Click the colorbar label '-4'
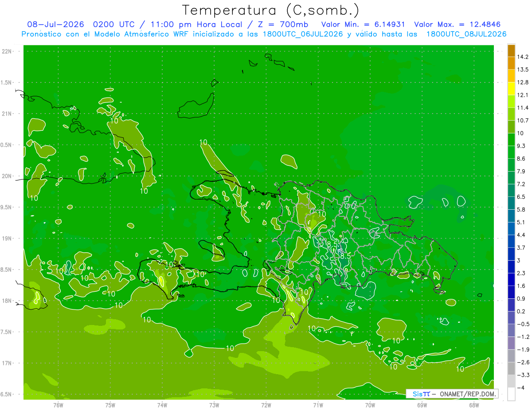The width and height of the screenshot is (532, 411). tap(521, 388)
